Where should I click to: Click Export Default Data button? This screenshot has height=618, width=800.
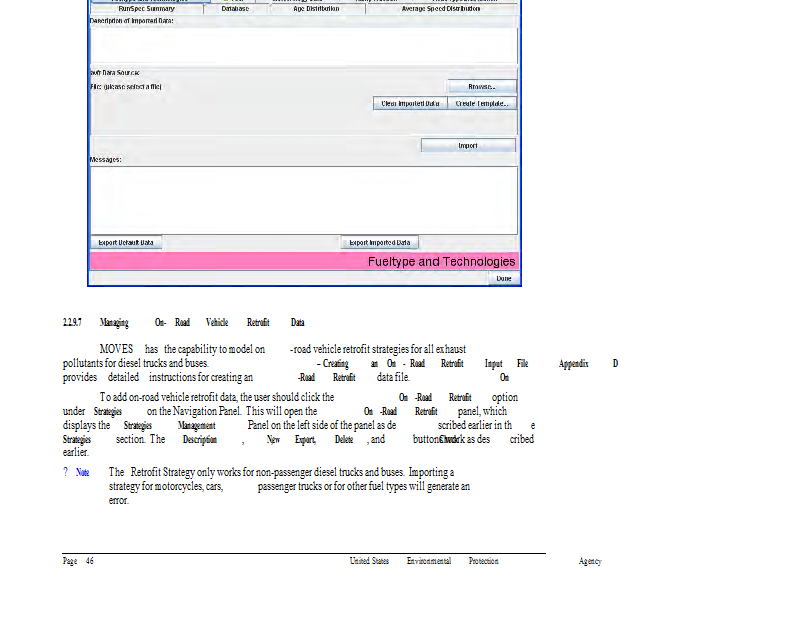coord(126,243)
